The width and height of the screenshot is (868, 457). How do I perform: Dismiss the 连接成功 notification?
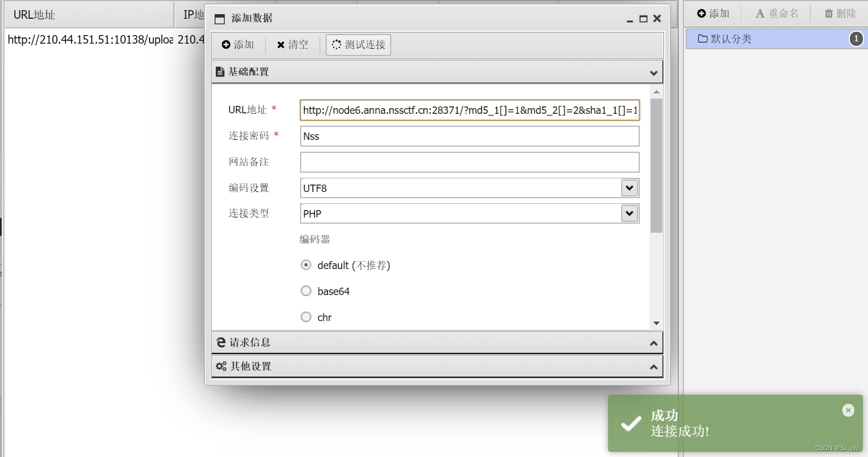pos(848,410)
